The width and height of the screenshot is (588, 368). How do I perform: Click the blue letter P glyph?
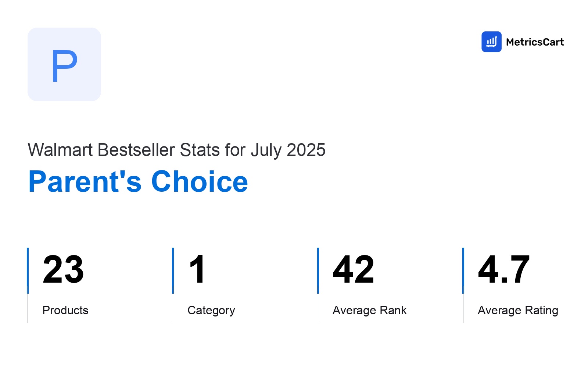[x=64, y=66]
